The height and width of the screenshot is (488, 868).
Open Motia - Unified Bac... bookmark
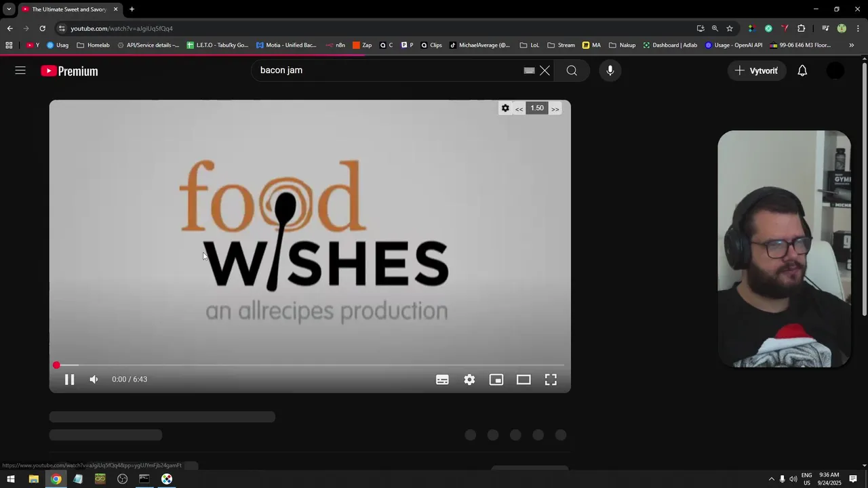(286, 45)
